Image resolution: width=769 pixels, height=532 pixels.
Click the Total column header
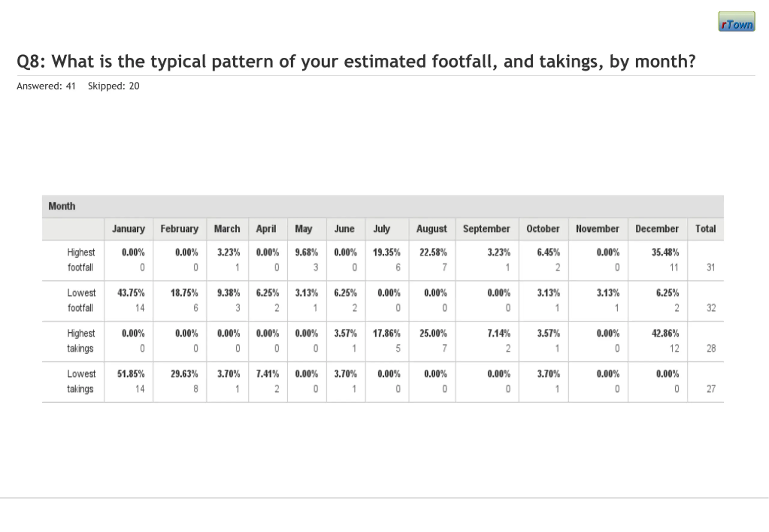point(705,229)
